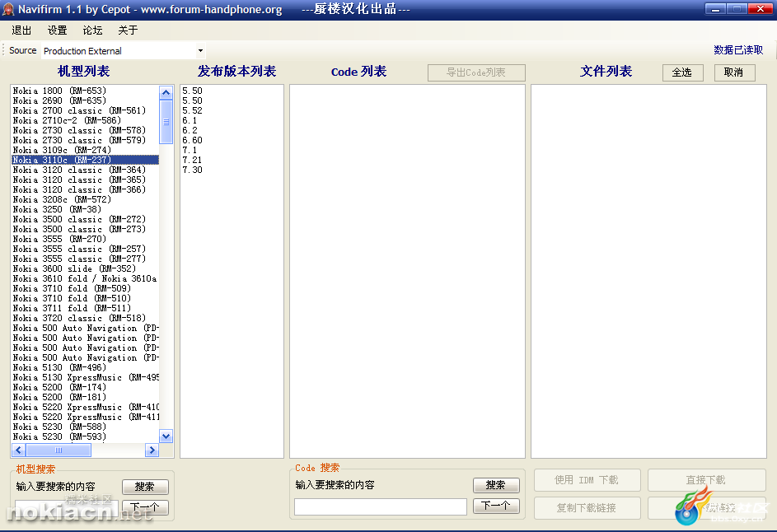This screenshot has height=532, width=777.
Task: Select Nokia 2730 classic (RM-578)
Action: point(85,130)
